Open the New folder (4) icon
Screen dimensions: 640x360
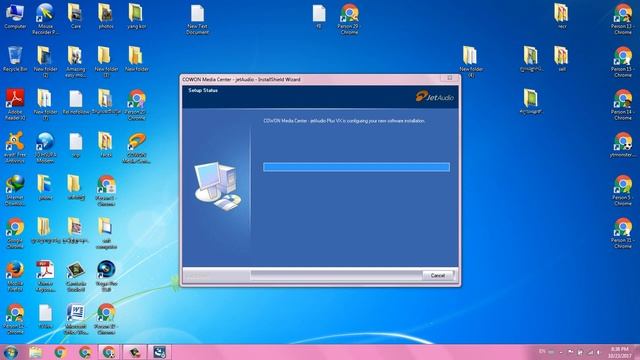click(x=470, y=62)
